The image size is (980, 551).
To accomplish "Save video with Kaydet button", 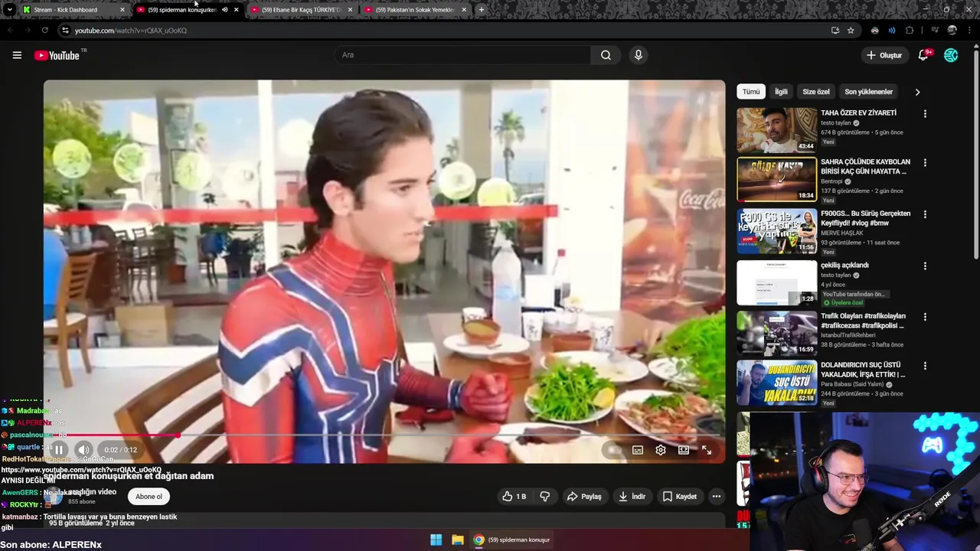I will tap(680, 497).
